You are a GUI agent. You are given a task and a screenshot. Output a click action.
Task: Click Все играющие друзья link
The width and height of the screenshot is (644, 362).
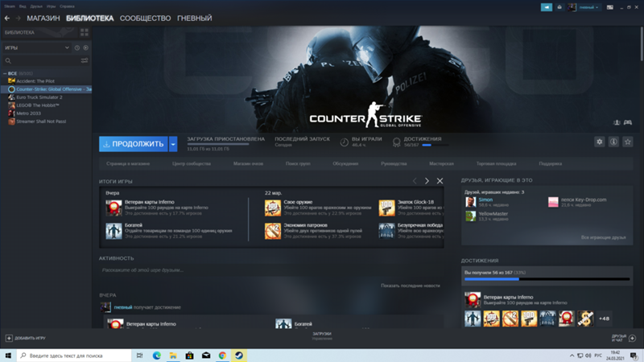(x=603, y=237)
